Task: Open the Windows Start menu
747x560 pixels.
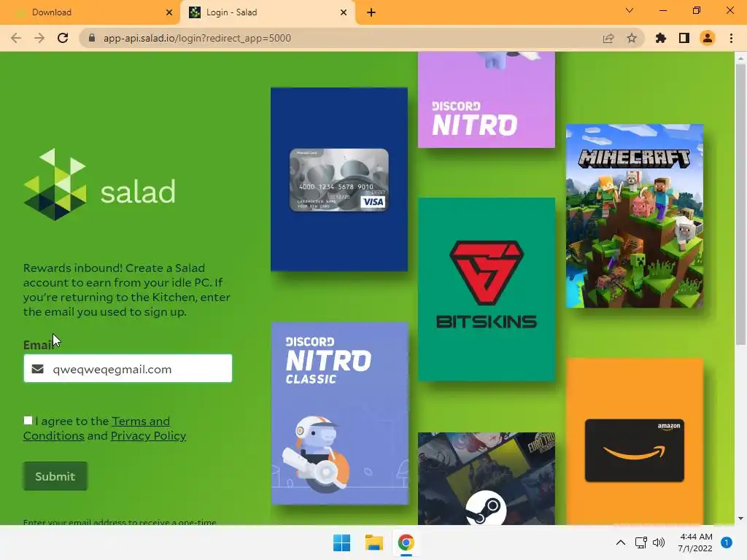Action: coord(341,542)
